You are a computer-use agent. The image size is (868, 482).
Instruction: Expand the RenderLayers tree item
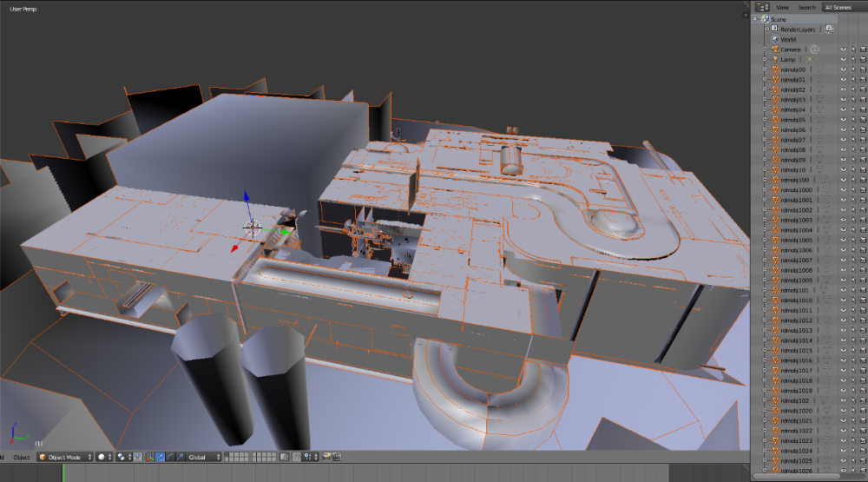tap(766, 29)
